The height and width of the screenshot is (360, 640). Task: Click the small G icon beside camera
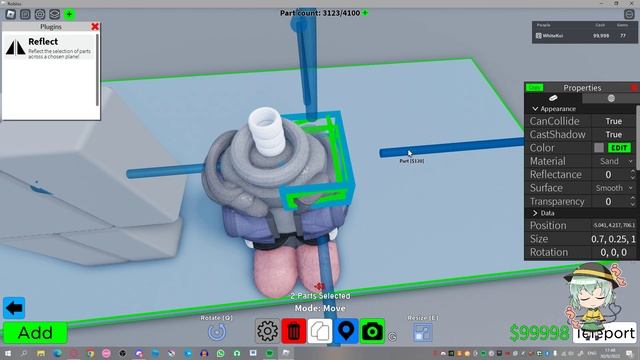coord(392,337)
